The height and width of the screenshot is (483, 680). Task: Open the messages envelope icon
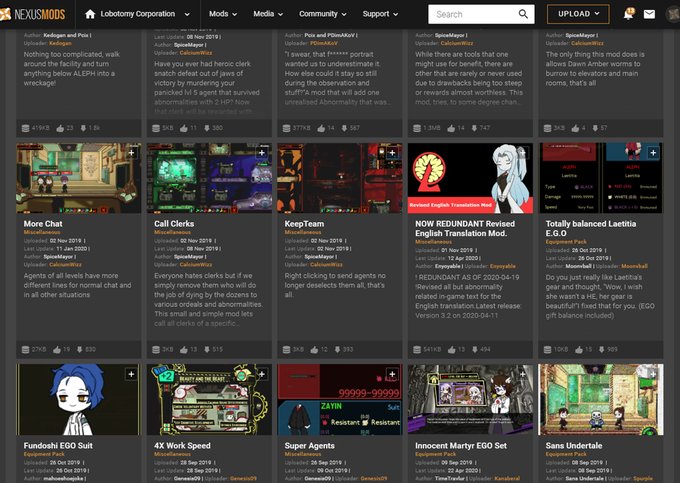(x=649, y=14)
